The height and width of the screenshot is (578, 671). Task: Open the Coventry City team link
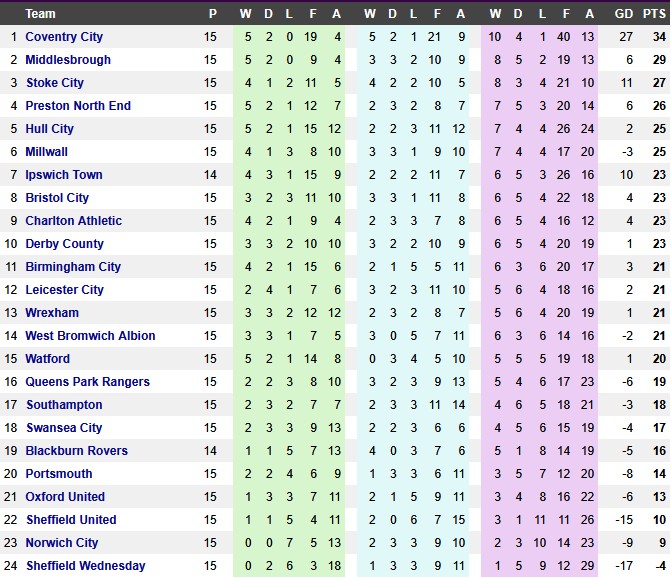tap(64, 37)
